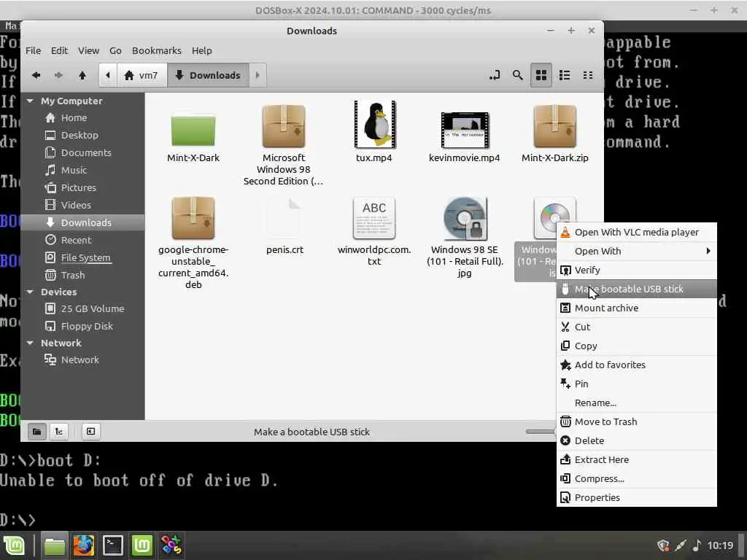Choose Delete in the context menu
The image size is (747, 560).
point(636,440)
